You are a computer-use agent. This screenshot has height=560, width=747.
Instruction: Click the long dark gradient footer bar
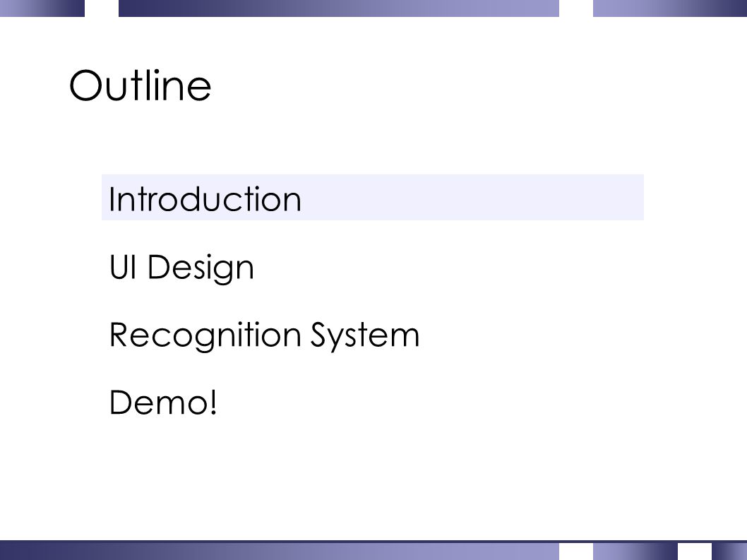tap(279, 551)
